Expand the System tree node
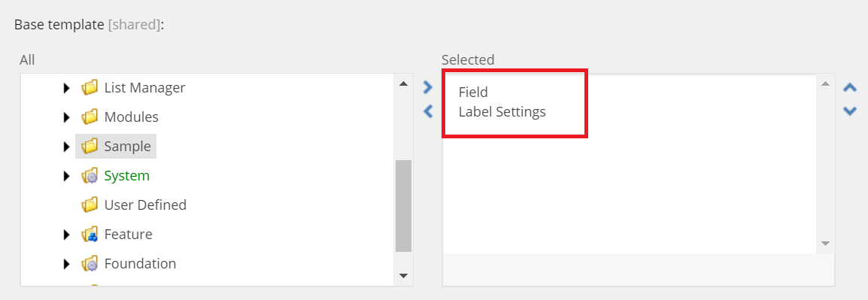This screenshot has height=300, width=868. point(67,175)
